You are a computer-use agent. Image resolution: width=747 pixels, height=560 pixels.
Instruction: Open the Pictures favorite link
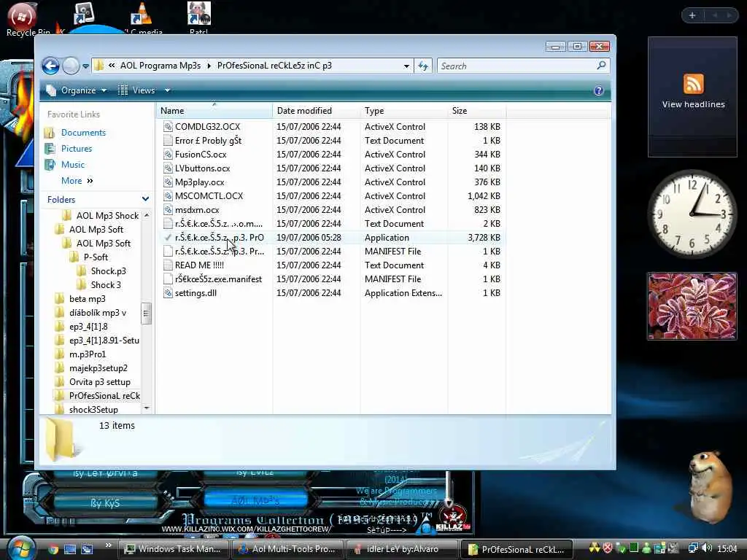(76, 149)
